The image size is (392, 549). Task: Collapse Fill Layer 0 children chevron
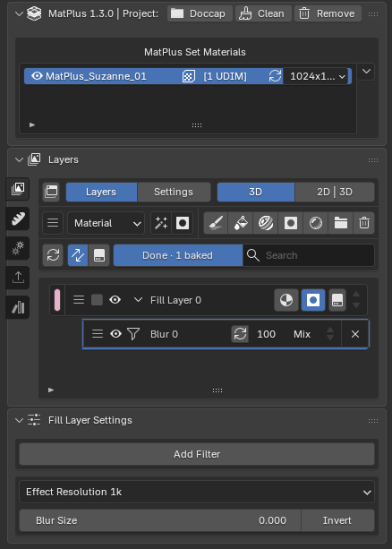click(x=138, y=300)
